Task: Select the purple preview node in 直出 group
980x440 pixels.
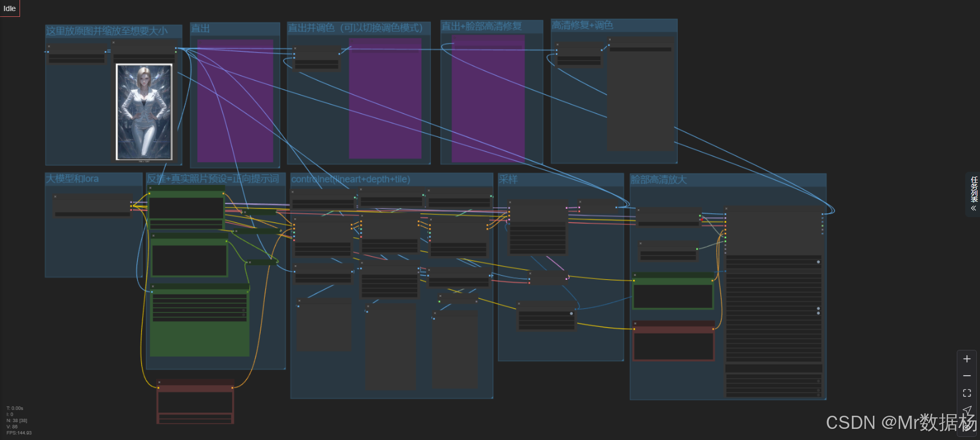Action: pyautogui.click(x=235, y=101)
